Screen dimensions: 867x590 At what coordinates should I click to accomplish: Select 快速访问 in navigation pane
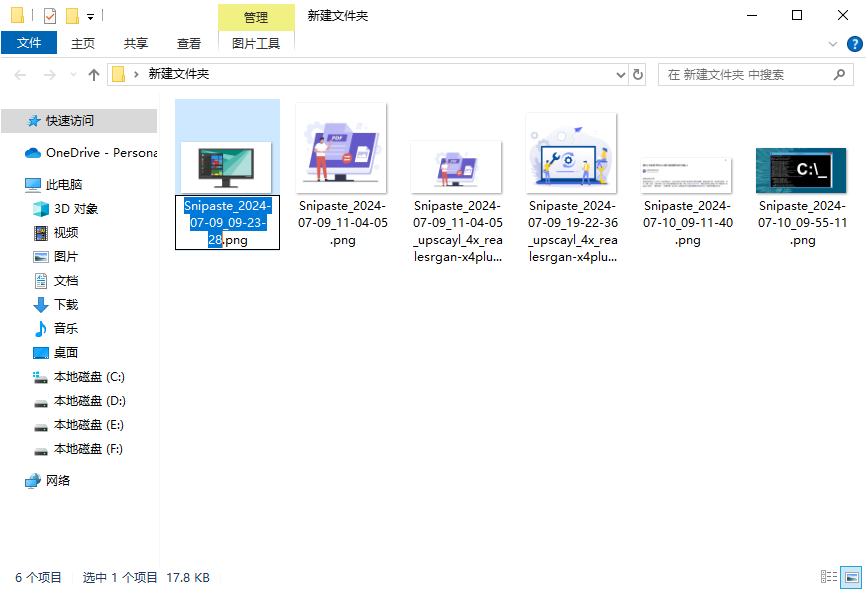79,121
